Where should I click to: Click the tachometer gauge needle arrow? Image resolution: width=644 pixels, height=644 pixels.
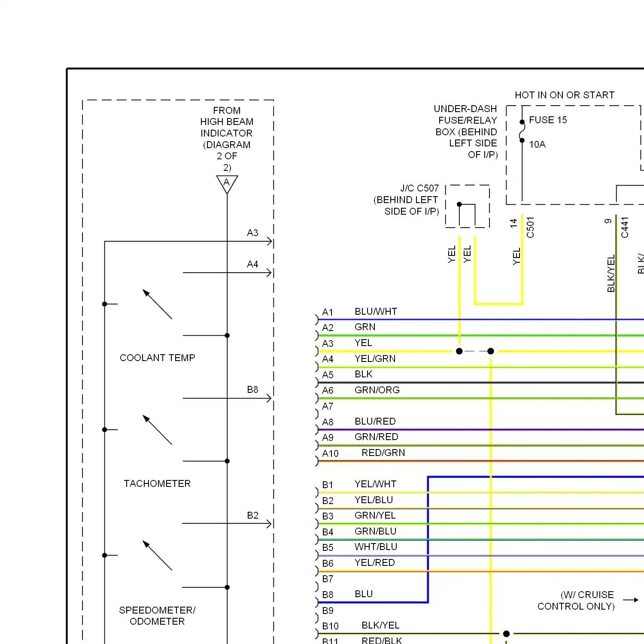click(x=157, y=430)
